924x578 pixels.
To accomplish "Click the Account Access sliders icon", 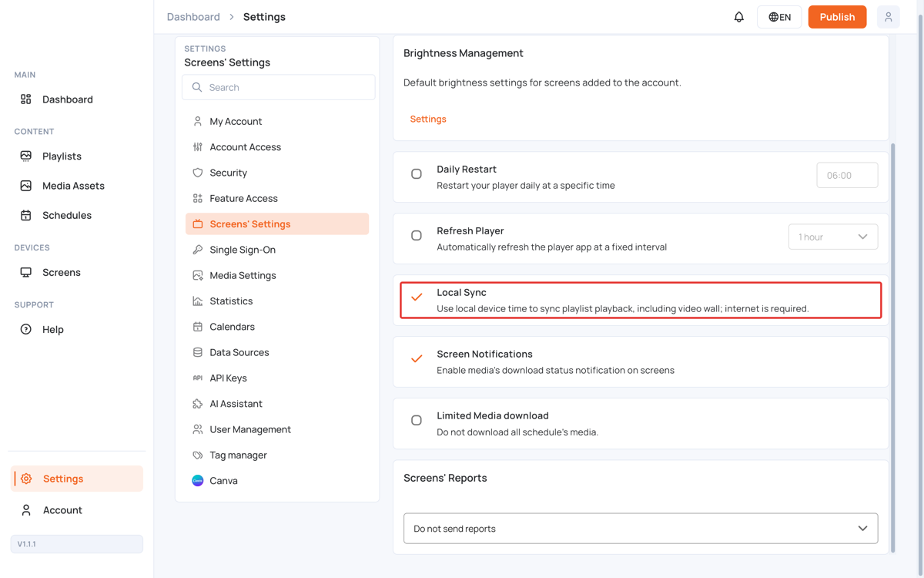I will tap(198, 147).
